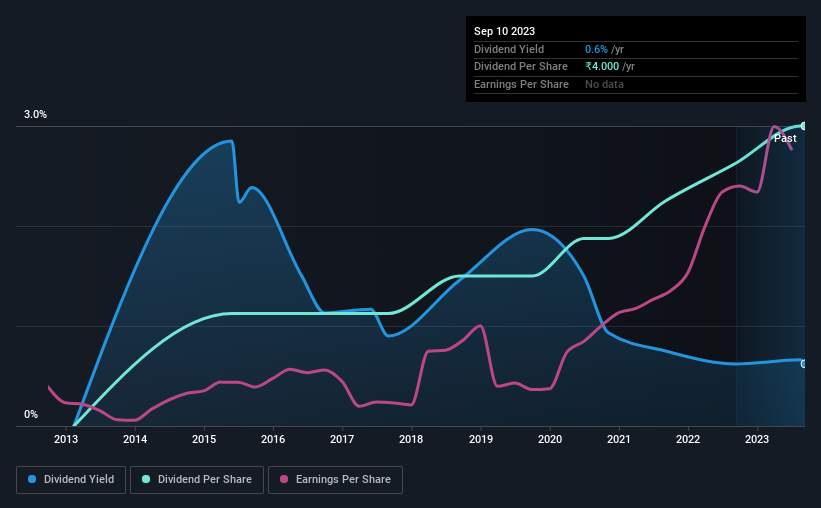Click the 2017 x-axis label

(x=342, y=439)
